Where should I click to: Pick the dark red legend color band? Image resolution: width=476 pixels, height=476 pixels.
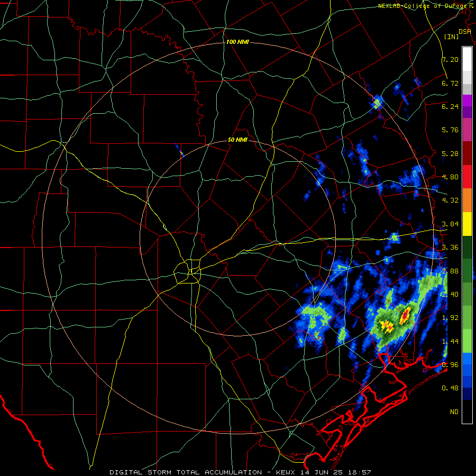click(467, 153)
